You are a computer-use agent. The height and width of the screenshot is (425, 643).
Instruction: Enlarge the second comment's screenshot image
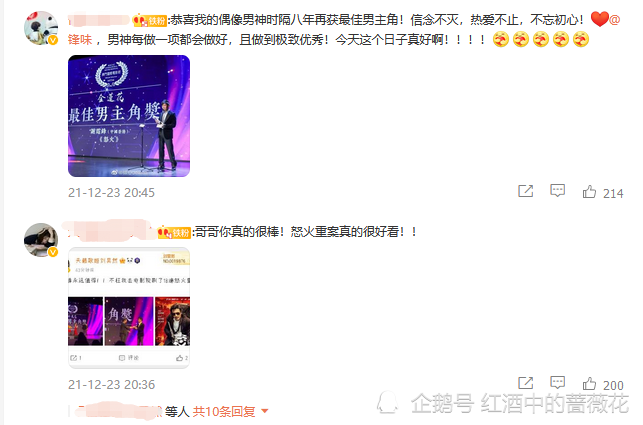pyautogui.click(x=129, y=308)
